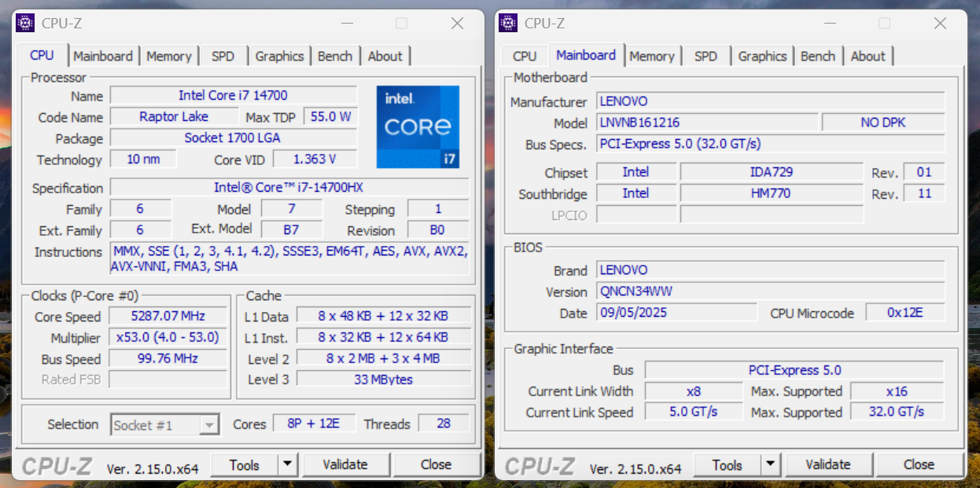The image size is (980, 488).
Task: Select the Mainboard tab in right window
Action: (586, 56)
